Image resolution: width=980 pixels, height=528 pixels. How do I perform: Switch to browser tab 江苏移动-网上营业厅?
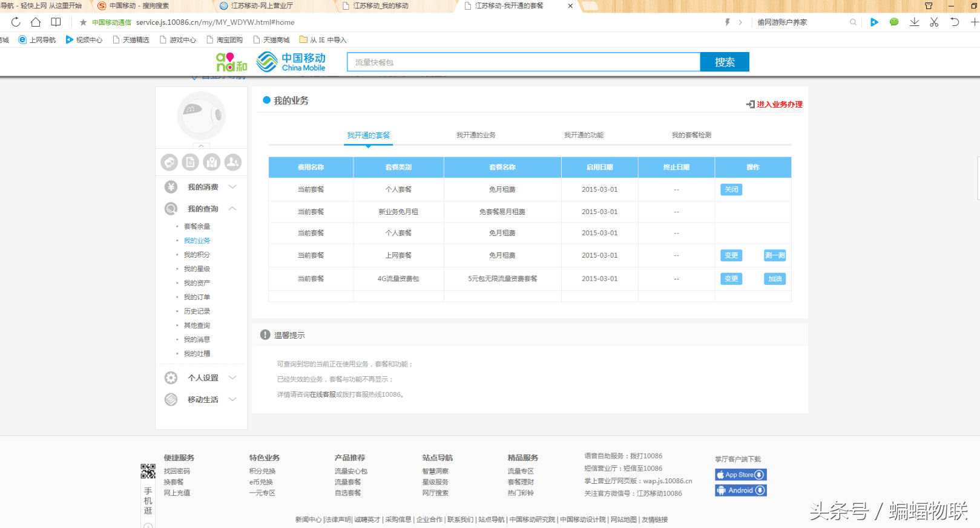(262, 5)
